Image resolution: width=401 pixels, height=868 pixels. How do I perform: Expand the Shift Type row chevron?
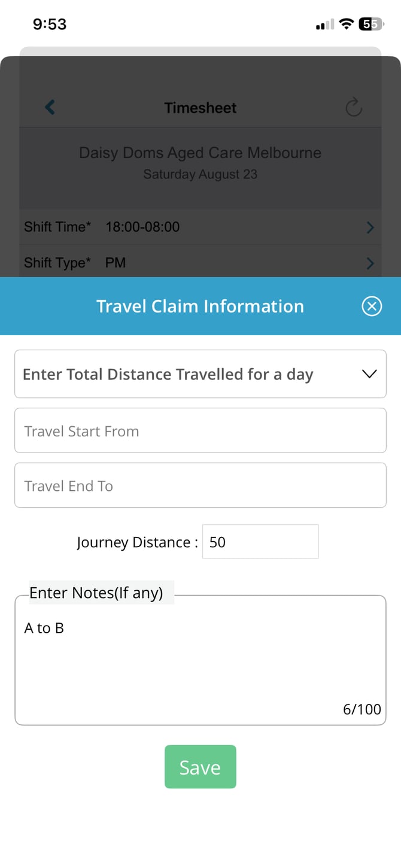(x=370, y=263)
